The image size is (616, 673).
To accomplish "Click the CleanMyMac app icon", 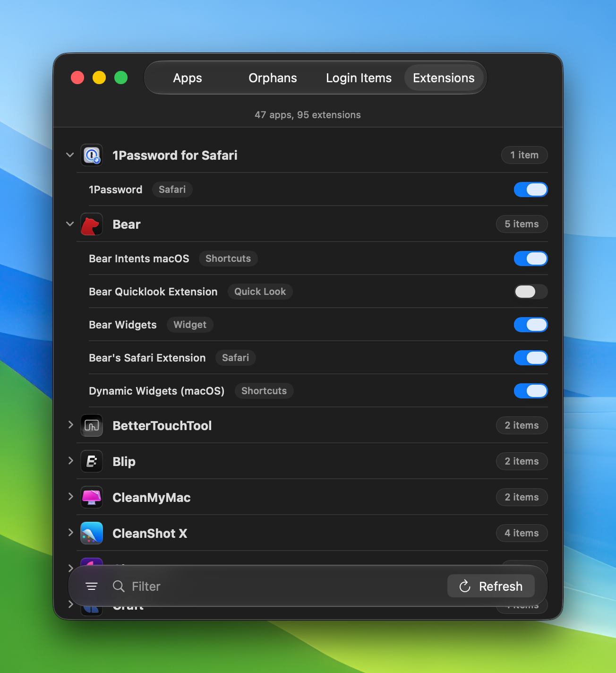I will pos(92,497).
